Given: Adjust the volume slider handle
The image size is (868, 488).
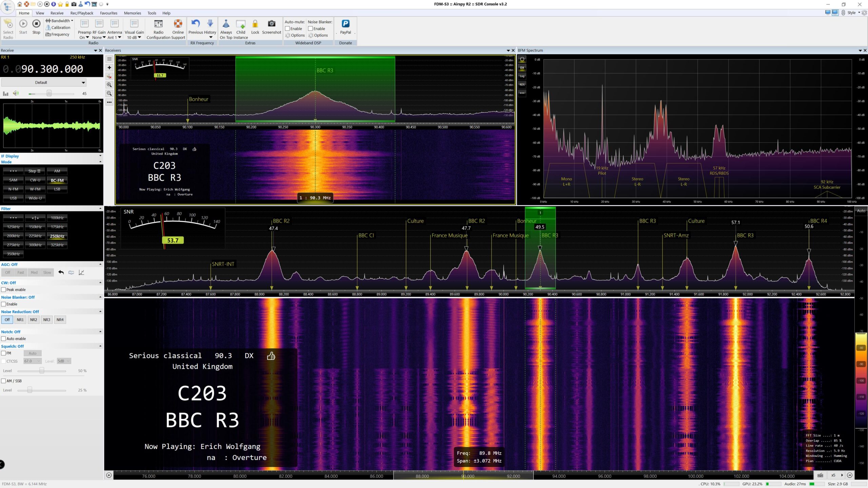Looking at the screenshot, I should coord(49,94).
